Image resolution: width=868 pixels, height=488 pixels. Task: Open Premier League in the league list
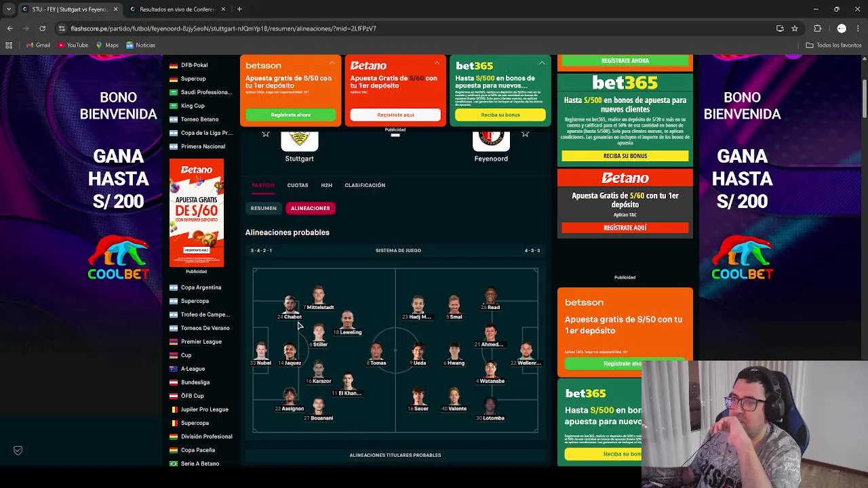[x=201, y=342]
